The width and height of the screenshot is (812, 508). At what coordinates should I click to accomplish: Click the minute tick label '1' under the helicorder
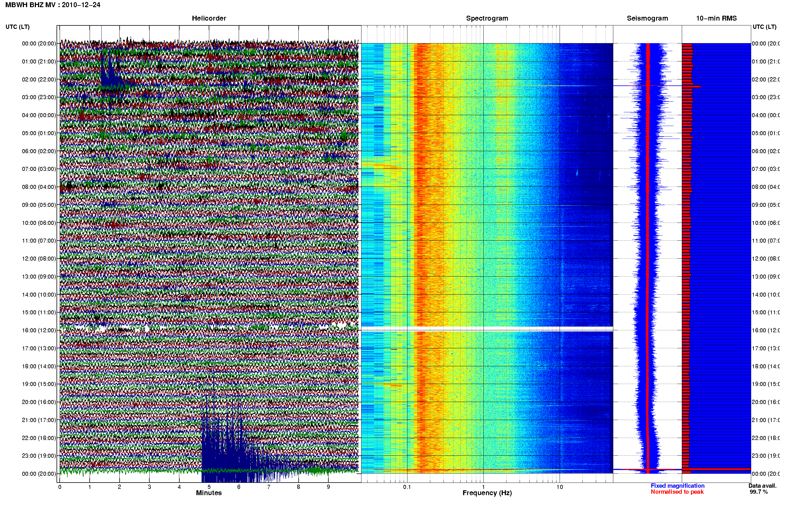pos(90,487)
